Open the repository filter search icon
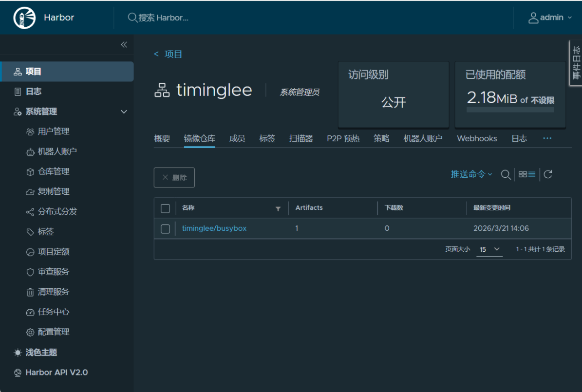582x392 pixels. pyautogui.click(x=505, y=174)
